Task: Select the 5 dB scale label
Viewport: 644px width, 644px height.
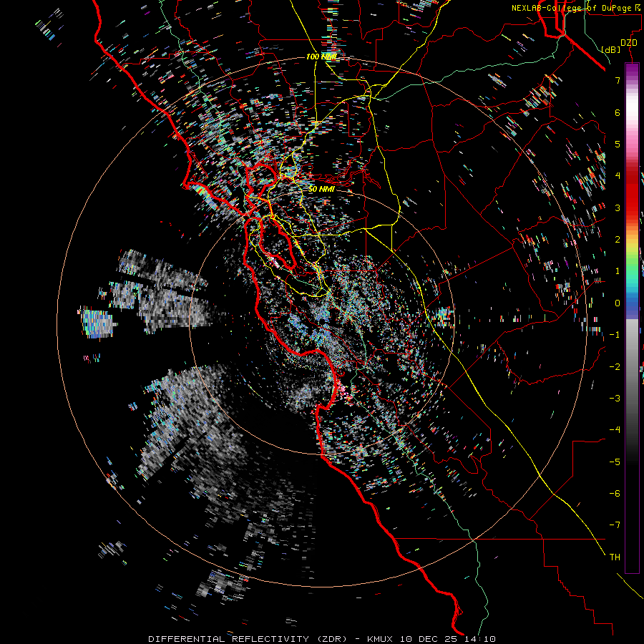Action: click(x=618, y=144)
